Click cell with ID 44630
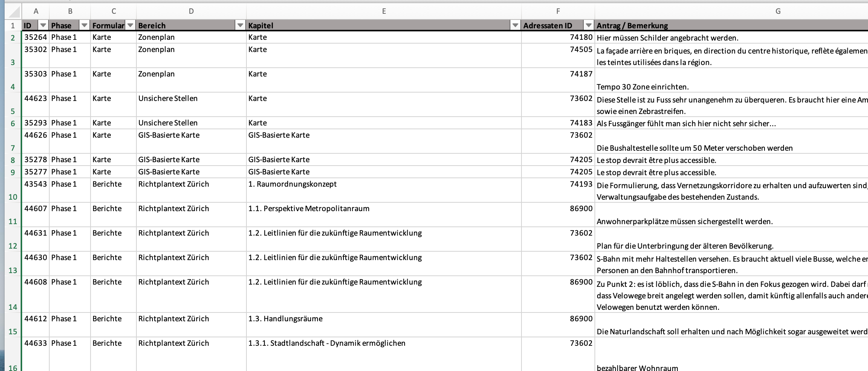 pyautogui.click(x=36, y=264)
